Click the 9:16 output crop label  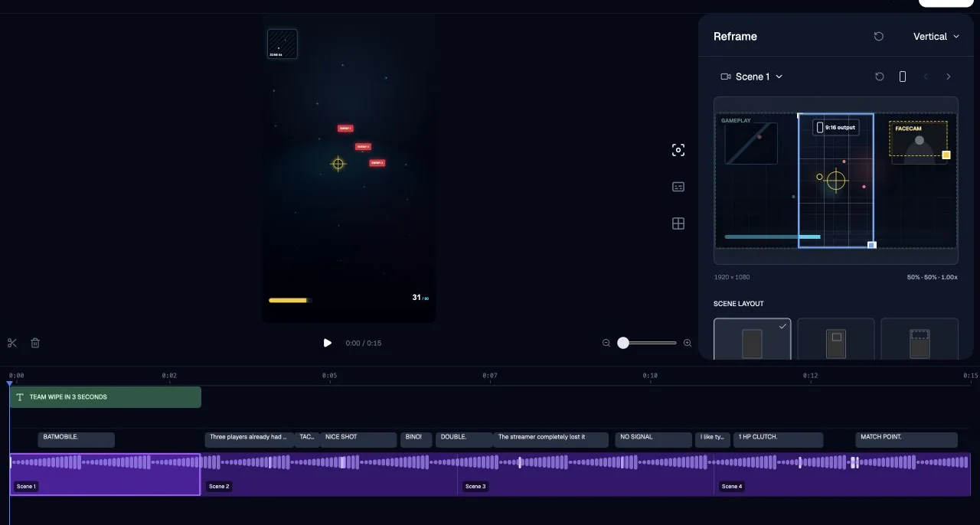836,127
